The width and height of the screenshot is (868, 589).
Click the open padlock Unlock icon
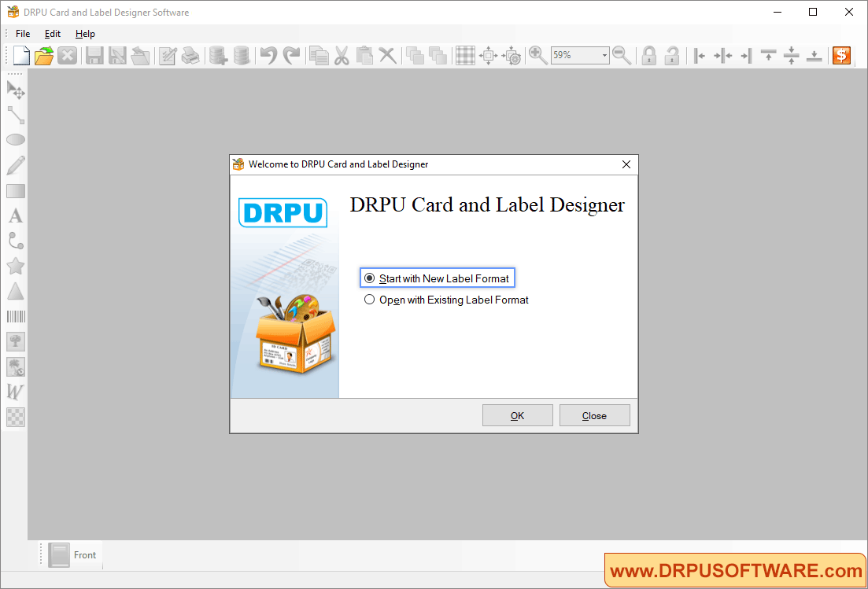click(x=671, y=55)
